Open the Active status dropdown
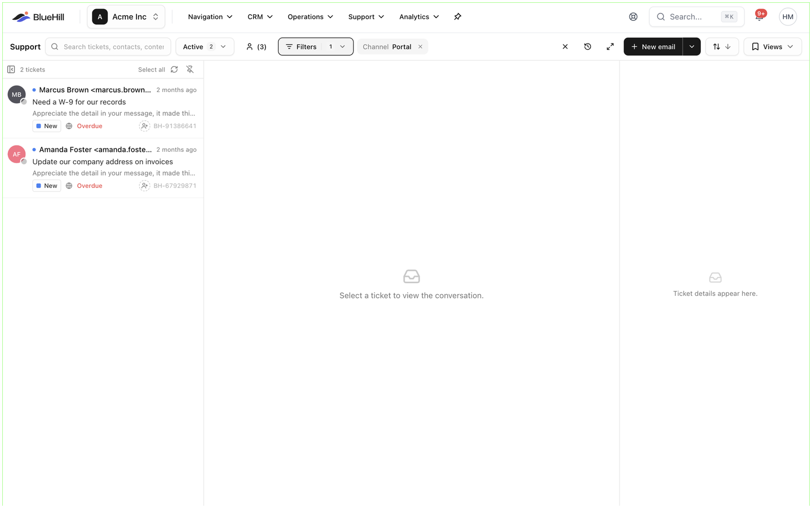The width and height of the screenshot is (812, 508). 205,47
